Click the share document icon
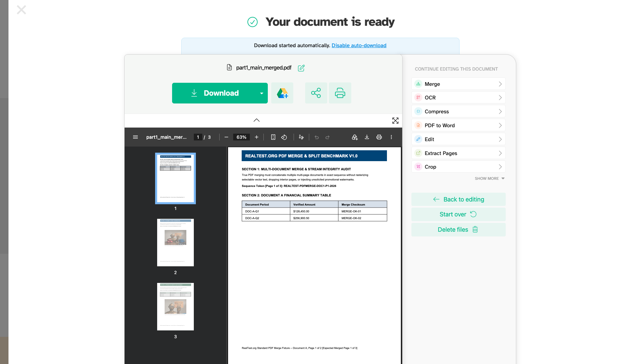Image resolution: width=632 pixels, height=364 pixels. coord(316,93)
